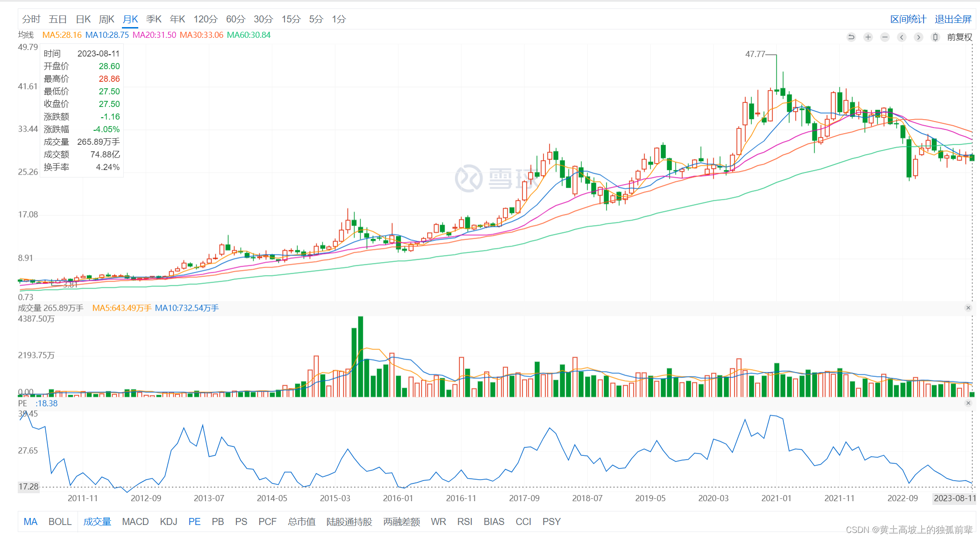
Task: Switch to the 日K daily tab
Action: (x=83, y=19)
